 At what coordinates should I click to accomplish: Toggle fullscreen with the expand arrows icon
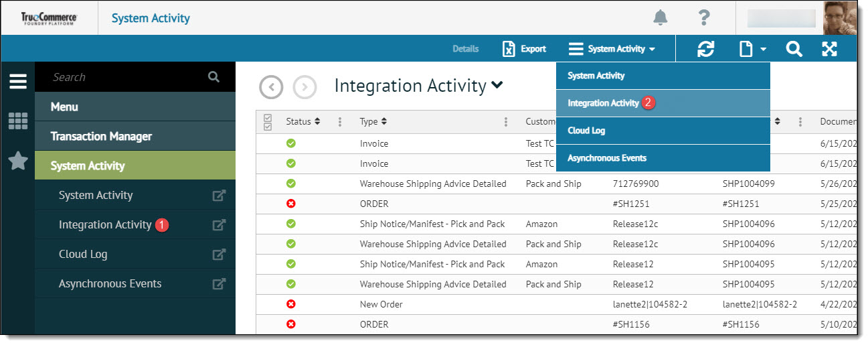[x=829, y=49]
